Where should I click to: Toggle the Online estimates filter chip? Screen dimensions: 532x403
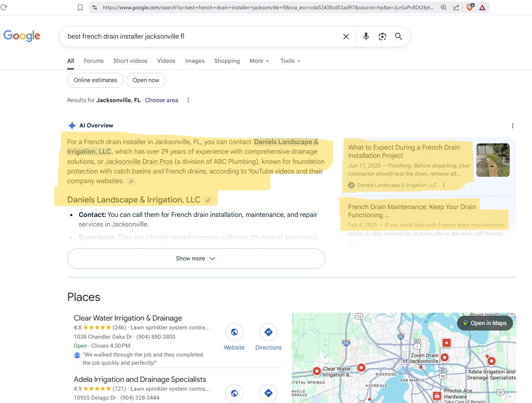click(95, 80)
